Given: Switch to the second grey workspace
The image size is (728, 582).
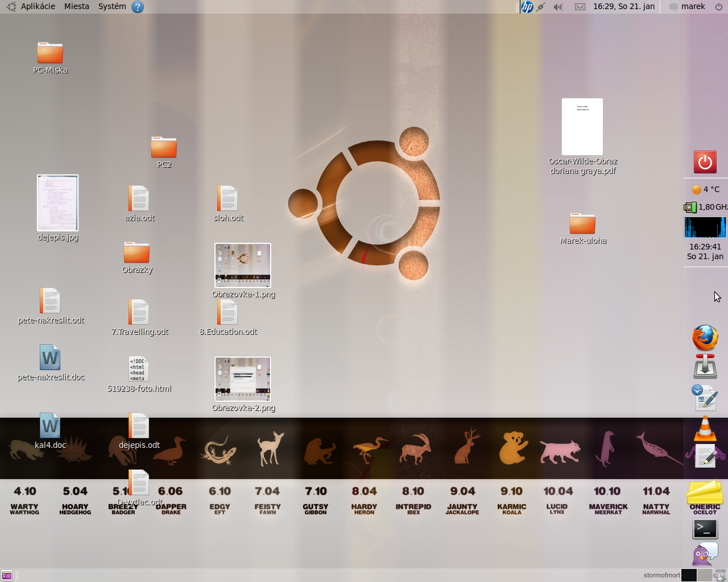Looking at the screenshot, I should [705, 575].
